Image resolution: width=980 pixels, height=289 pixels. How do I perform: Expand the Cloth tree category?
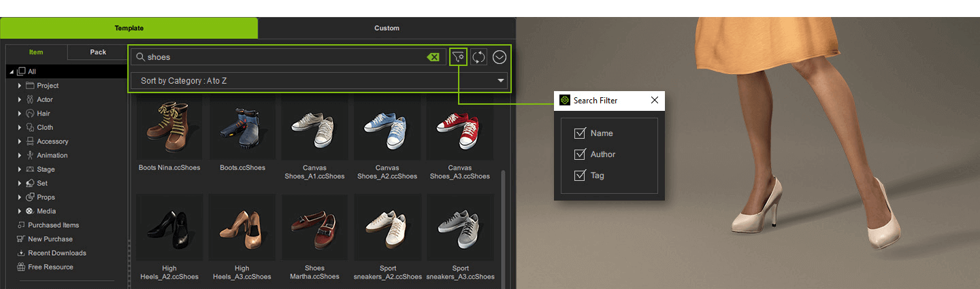tap(20, 128)
